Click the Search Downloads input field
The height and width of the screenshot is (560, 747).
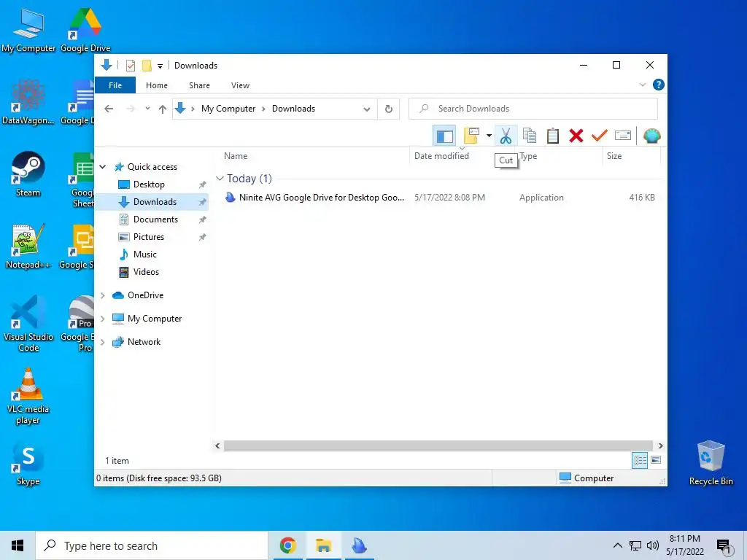click(533, 109)
